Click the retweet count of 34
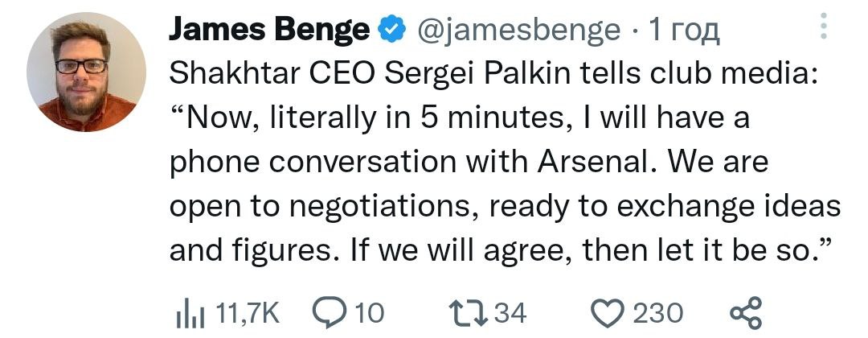 tap(509, 312)
